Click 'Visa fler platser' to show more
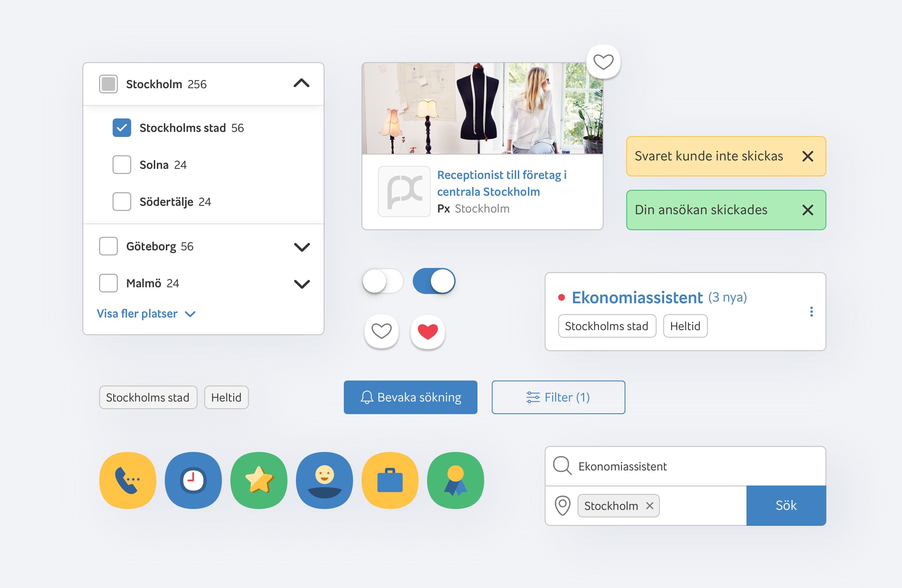Image resolution: width=902 pixels, height=588 pixels. click(x=146, y=314)
